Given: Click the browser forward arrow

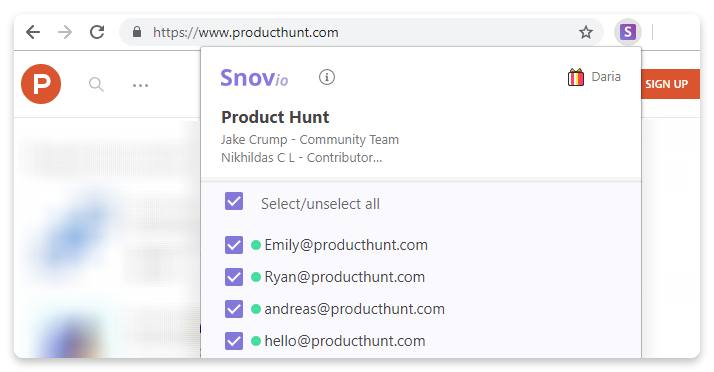Looking at the screenshot, I should [65, 32].
